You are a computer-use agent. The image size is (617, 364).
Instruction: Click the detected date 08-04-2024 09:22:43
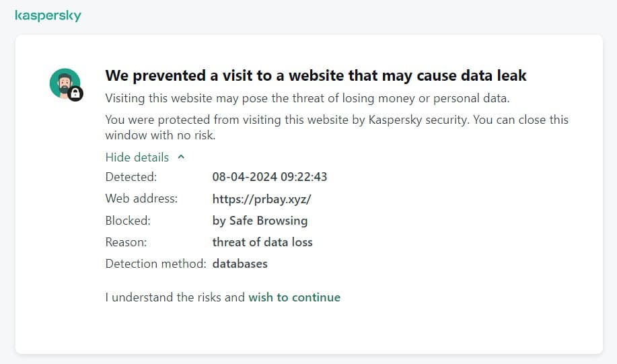click(x=270, y=177)
